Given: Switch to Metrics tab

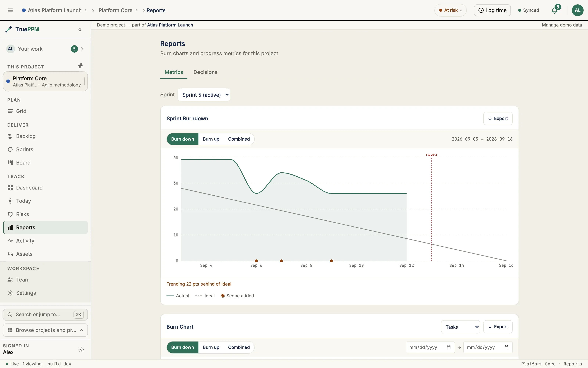Looking at the screenshot, I should 174,72.
